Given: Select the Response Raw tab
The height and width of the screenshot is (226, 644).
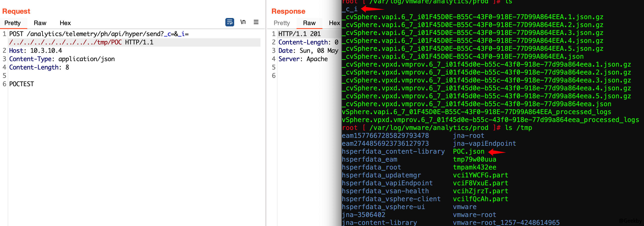Looking at the screenshot, I should click(x=309, y=23).
